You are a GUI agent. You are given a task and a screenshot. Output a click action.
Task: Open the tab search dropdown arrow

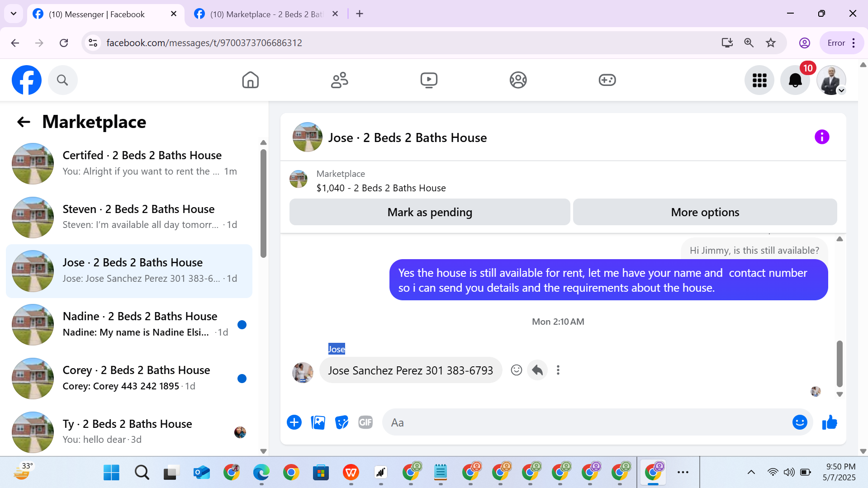[14, 14]
